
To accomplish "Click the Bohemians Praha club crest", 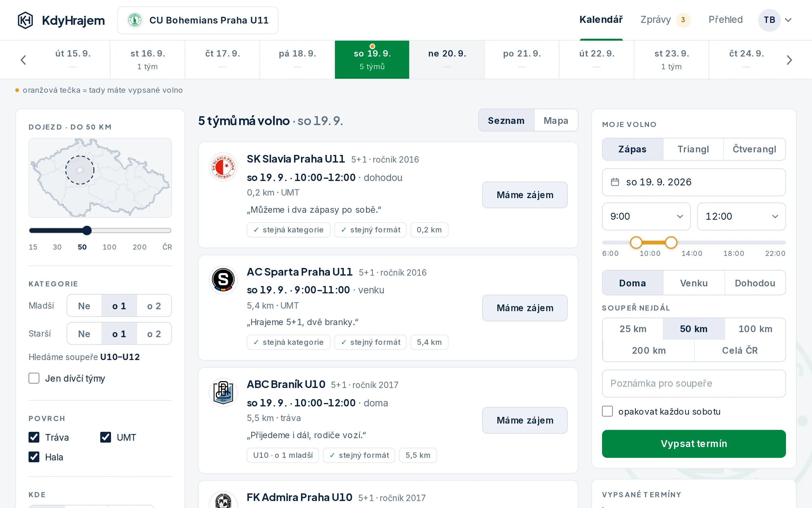I will tap(135, 20).
